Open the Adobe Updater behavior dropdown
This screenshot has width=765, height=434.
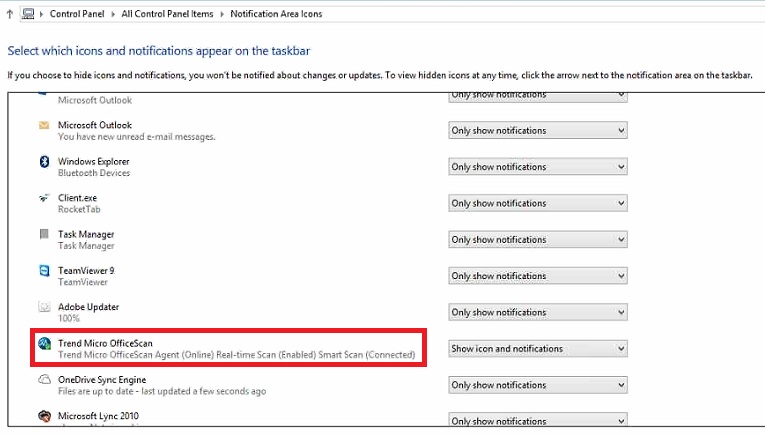538,312
